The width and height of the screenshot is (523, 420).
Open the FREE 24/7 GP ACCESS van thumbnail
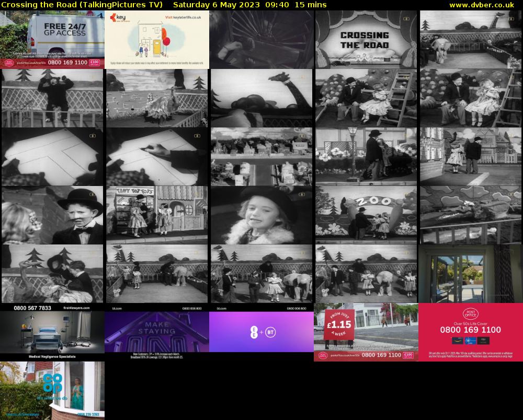point(52,40)
